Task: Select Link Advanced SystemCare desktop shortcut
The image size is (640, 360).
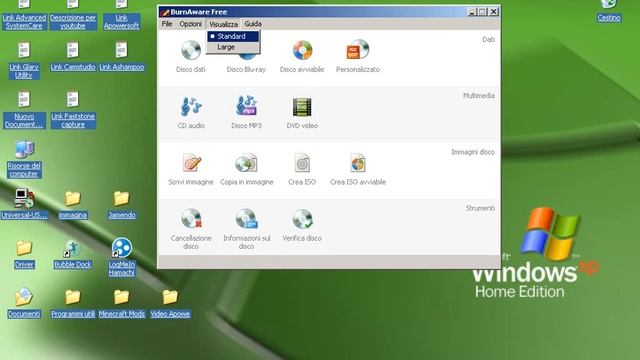Action: [x=24, y=15]
